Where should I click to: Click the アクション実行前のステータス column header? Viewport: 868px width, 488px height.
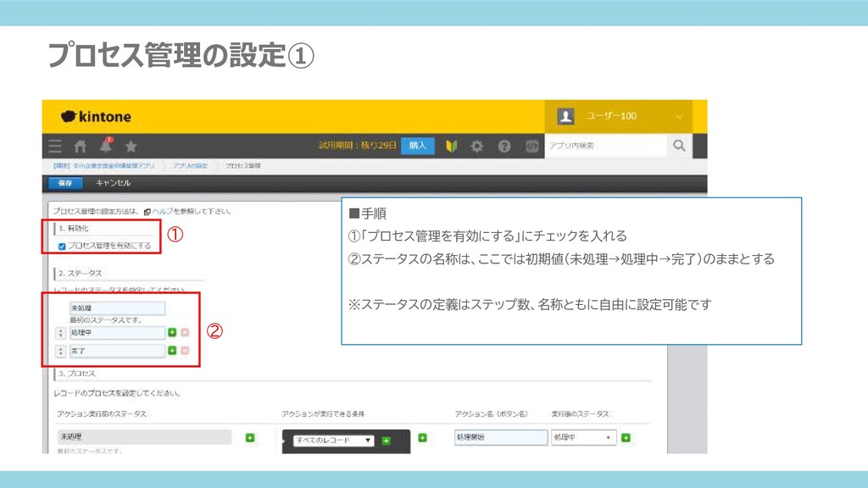pyautogui.click(x=102, y=413)
